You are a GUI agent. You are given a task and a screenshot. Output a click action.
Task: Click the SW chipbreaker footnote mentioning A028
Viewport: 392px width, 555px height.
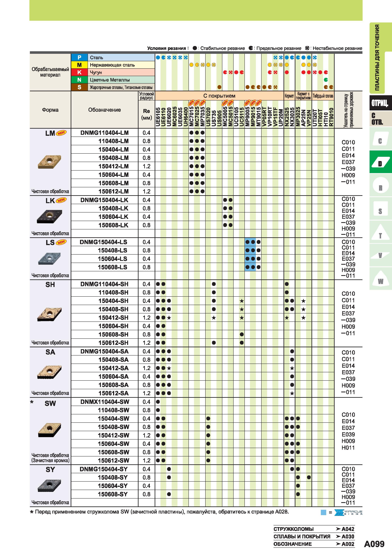pos(159,512)
